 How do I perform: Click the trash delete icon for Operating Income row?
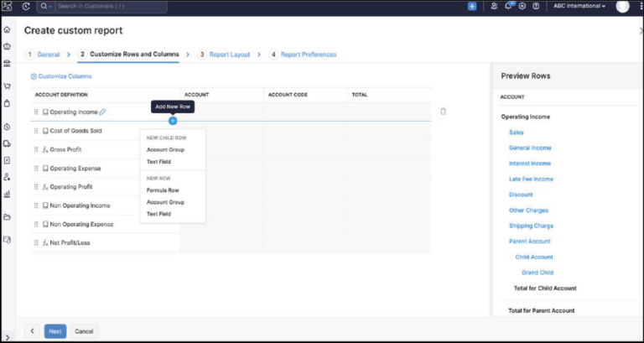click(x=443, y=112)
